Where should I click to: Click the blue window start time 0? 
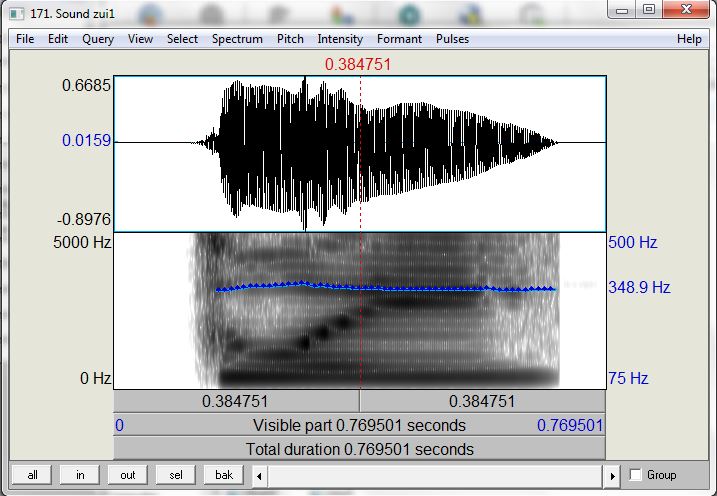[119, 426]
